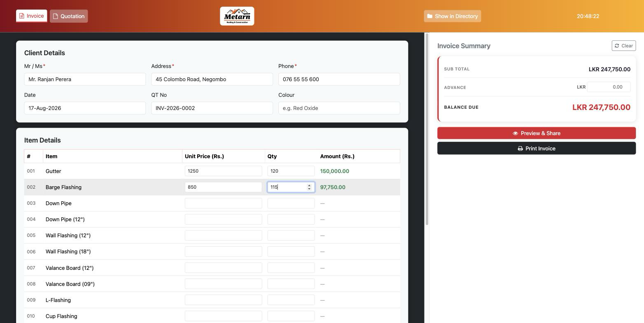Focus Cup Flashing quantity field
644x323 pixels.
point(291,316)
